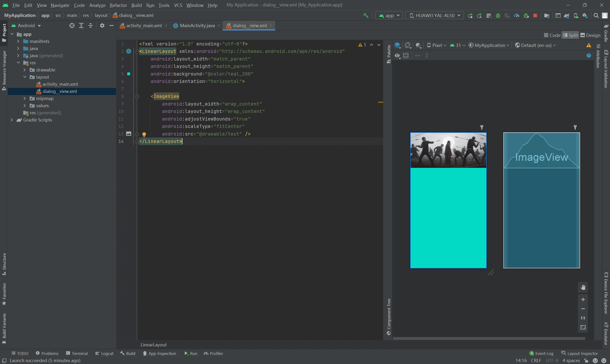This screenshot has height=364, width=610.
Task: Select the Pan hand tool icon
Action: tap(583, 287)
